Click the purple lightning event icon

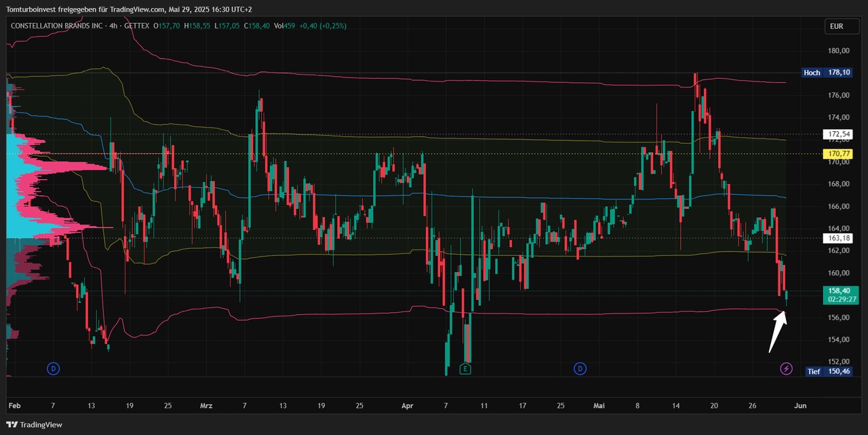click(786, 368)
